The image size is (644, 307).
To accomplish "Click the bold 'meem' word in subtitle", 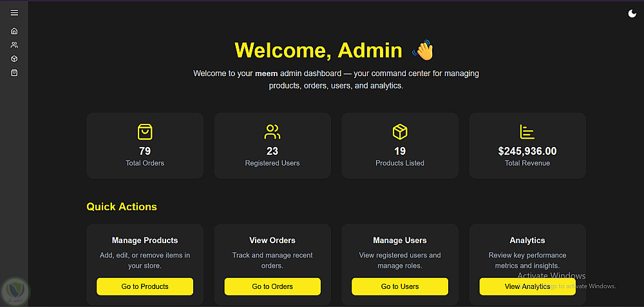I will coord(267,74).
